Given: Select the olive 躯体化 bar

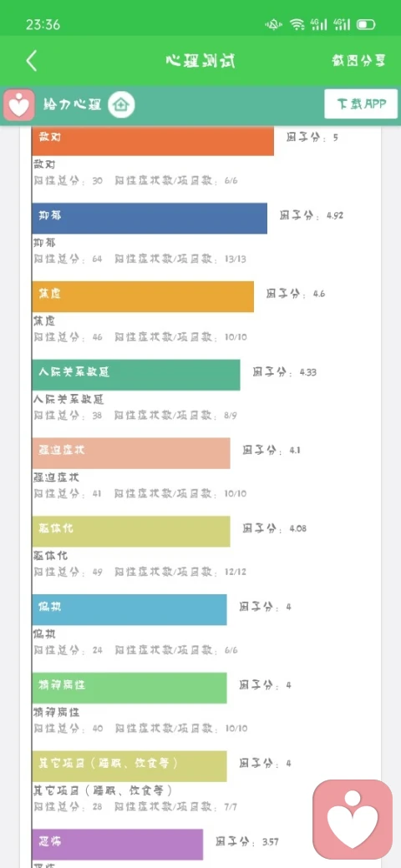Looking at the screenshot, I should click(131, 532).
